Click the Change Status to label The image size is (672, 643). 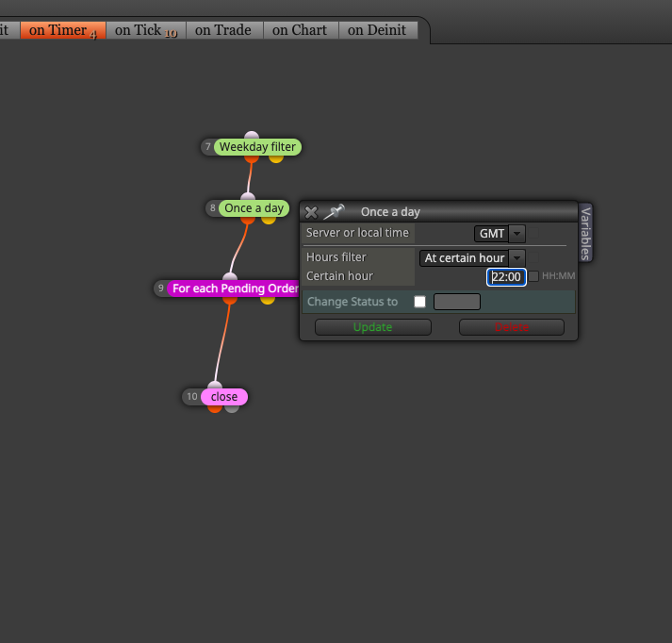(352, 302)
